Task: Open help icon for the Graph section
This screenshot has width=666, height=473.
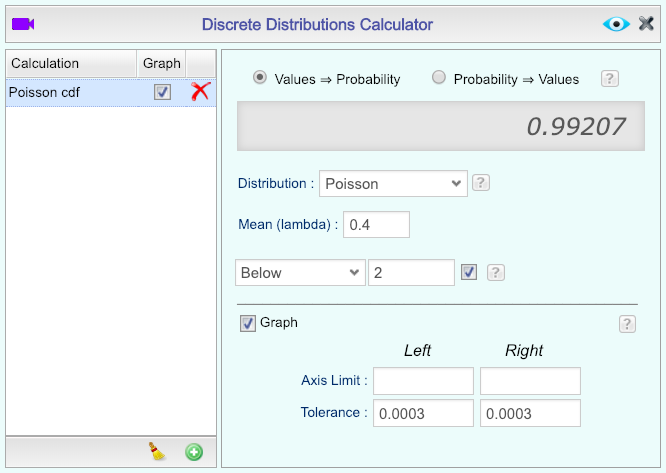Action: click(x=627, y=324)
